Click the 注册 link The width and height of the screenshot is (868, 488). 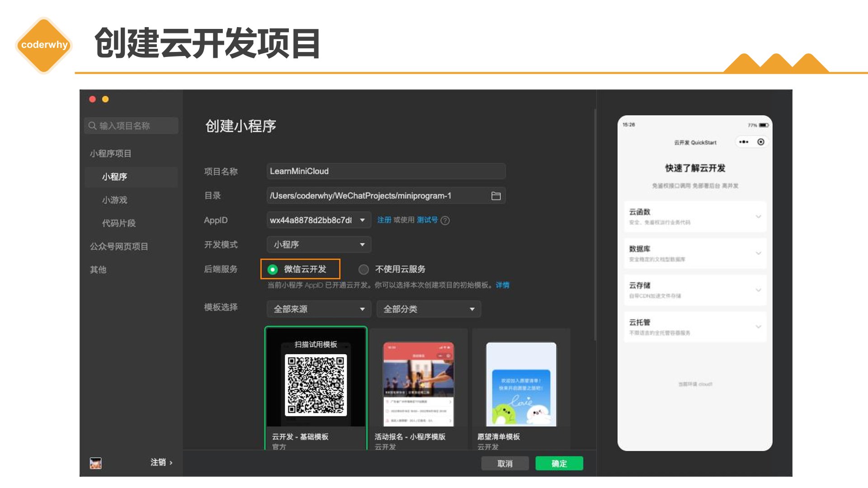tap(384, 220)
